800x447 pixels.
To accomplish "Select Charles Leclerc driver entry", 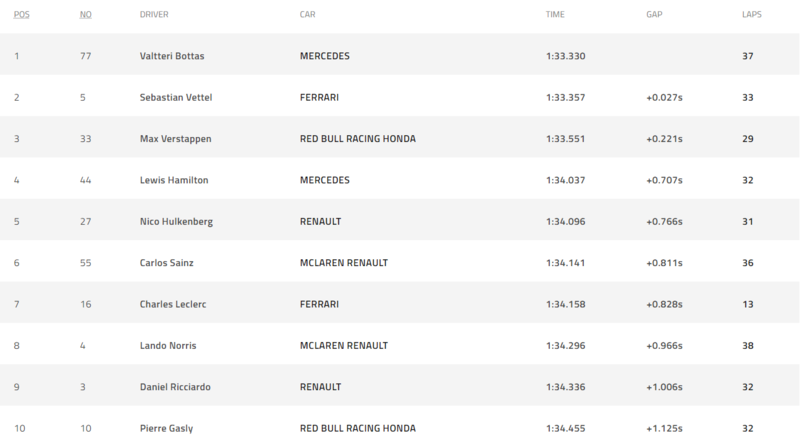I will pyautogui.click(x=173, y=304).
